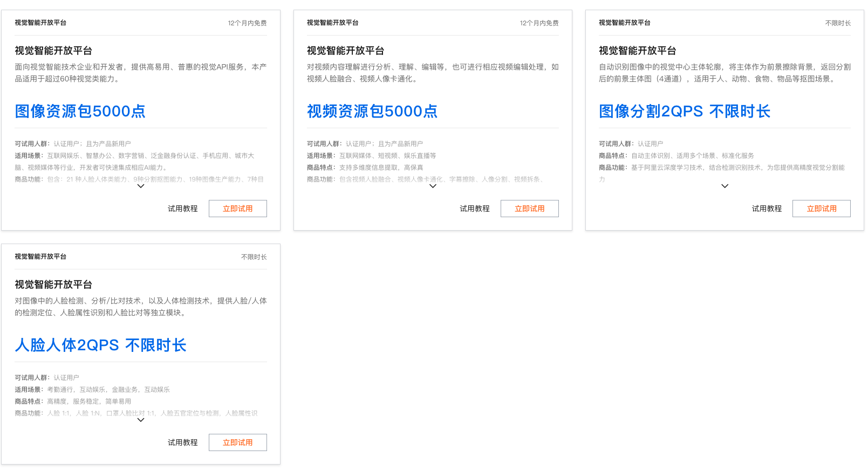Viewport: 868px width, 471px height.
Task: Click the 人脸人体2QPS 不限时长 headline
Action: click(101, 345)
